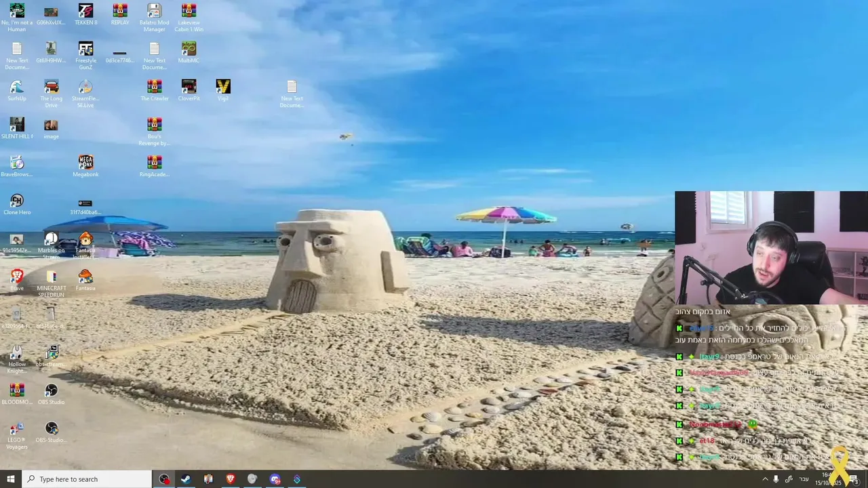The image size is (868, 488).
Task: Open the taskbar microphone tray icon
Action: pyautogui.click(x=776, y=479)
